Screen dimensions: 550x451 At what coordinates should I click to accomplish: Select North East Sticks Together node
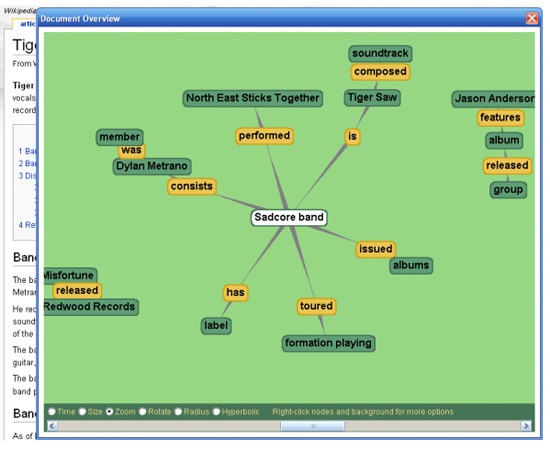click(253, 98)
